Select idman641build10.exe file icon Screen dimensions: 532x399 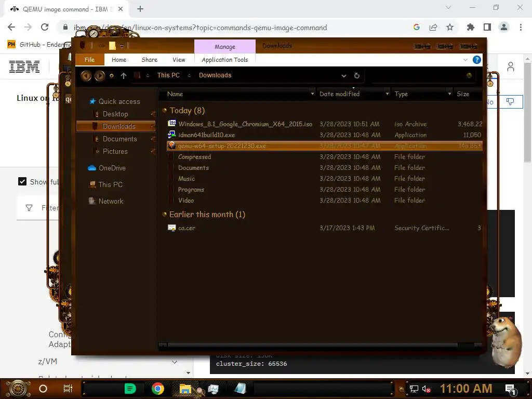click(x=172, y=135)
